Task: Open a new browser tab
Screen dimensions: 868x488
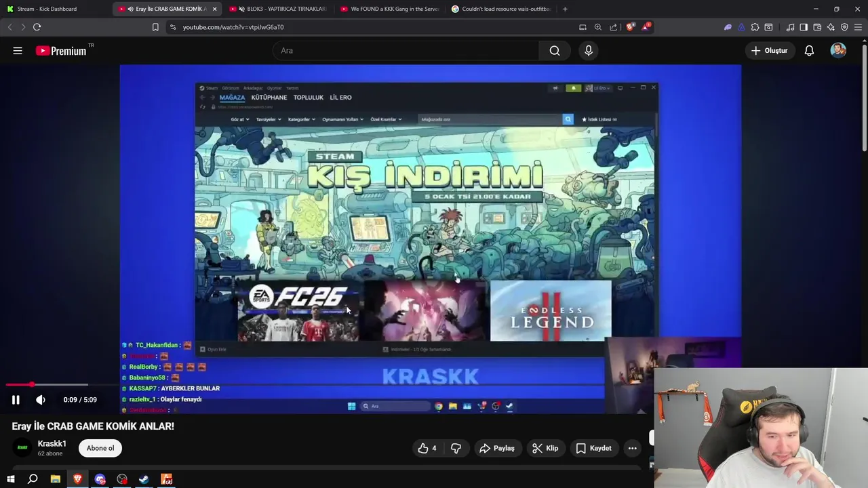Action: tap(565, 9)
